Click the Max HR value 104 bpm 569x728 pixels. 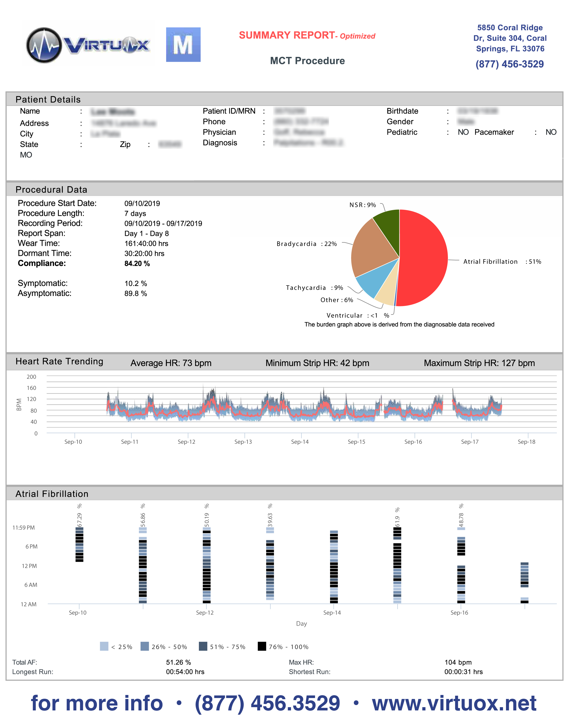coord(458,662)
